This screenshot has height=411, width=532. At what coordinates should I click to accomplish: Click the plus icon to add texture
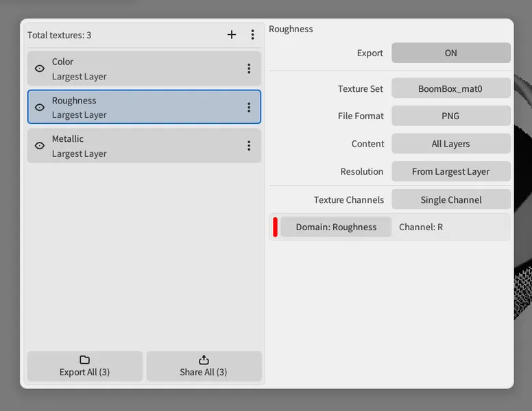pyautogui.click(x=232, y=35)
